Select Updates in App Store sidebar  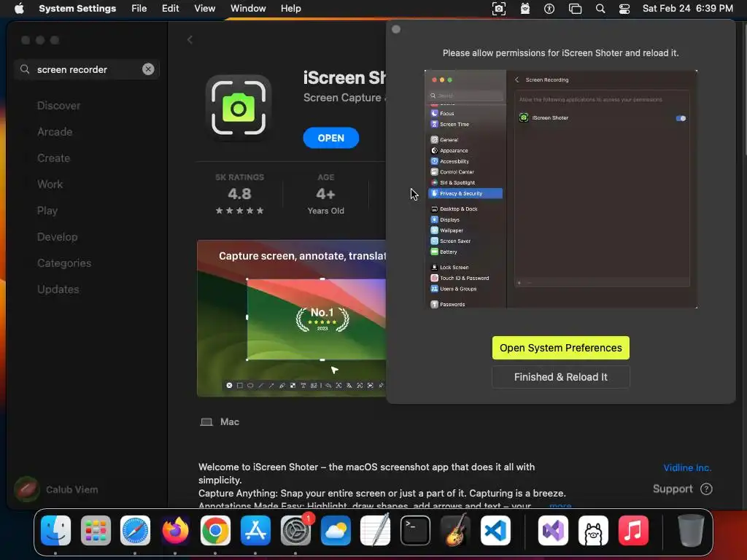pyautogui.click(x=58, y=289)
